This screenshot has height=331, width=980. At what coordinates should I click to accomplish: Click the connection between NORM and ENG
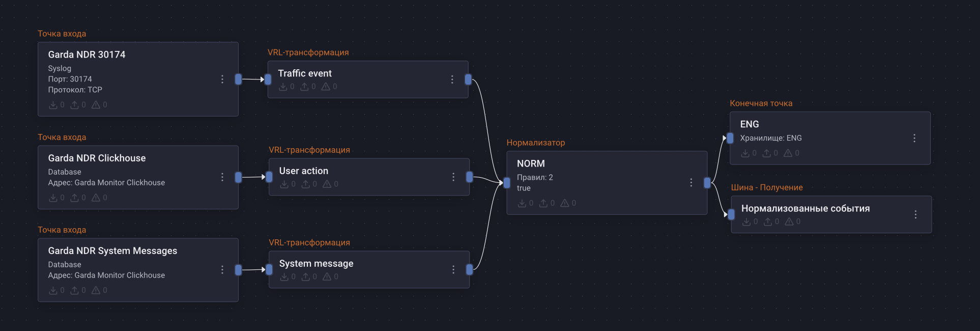point(717,158)
